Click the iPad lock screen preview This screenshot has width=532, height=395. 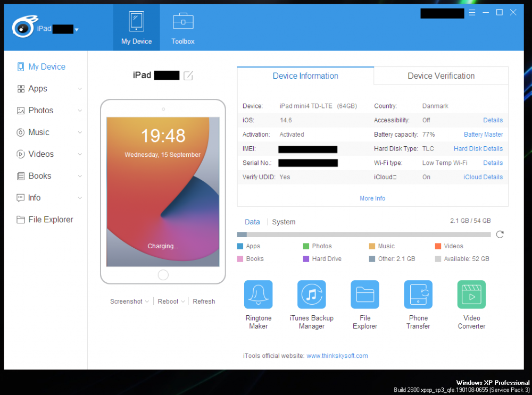click(163, 191)
